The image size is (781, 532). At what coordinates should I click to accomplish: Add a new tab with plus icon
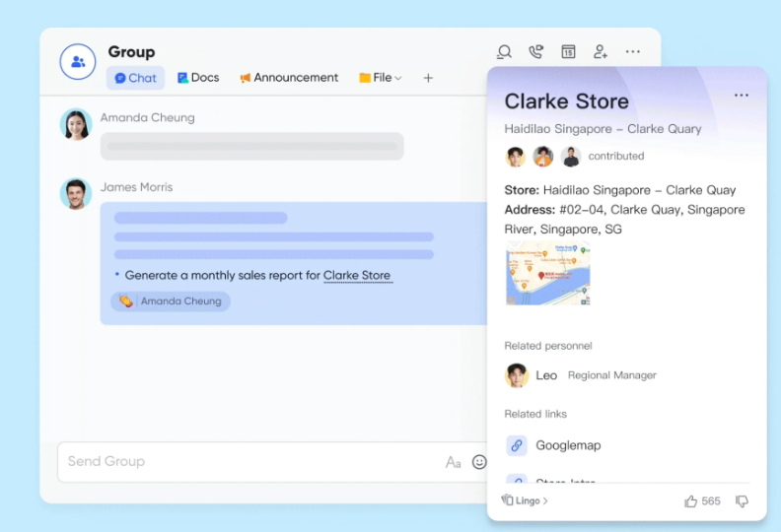pos(428,78)
